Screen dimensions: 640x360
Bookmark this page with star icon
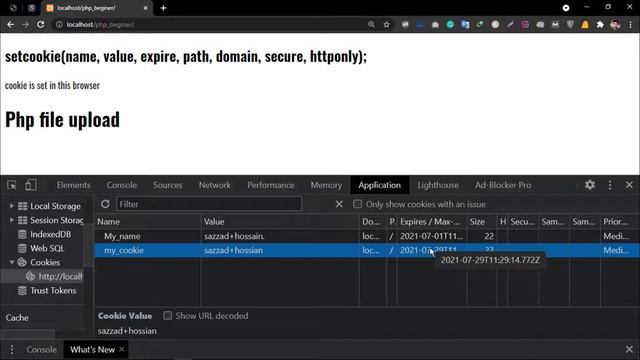(x=386, y=24)
